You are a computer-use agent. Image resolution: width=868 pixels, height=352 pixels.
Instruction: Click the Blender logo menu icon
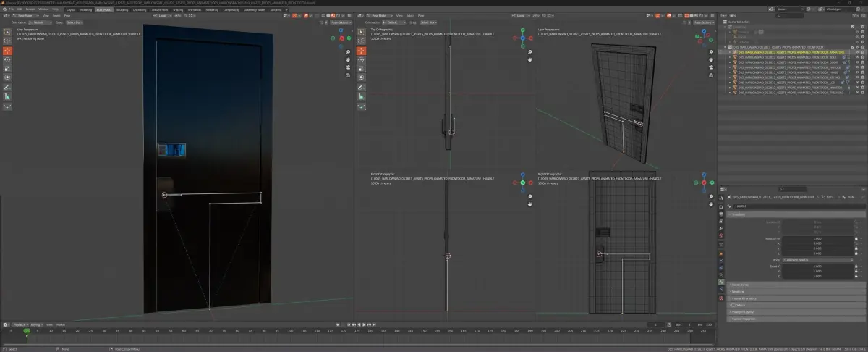click(x=4, y=9)
